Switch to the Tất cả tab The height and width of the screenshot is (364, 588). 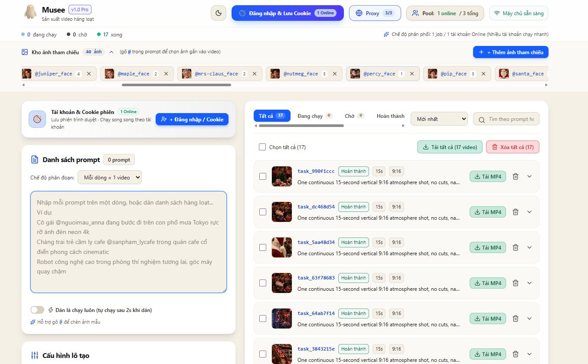click(x=272, y=116)
